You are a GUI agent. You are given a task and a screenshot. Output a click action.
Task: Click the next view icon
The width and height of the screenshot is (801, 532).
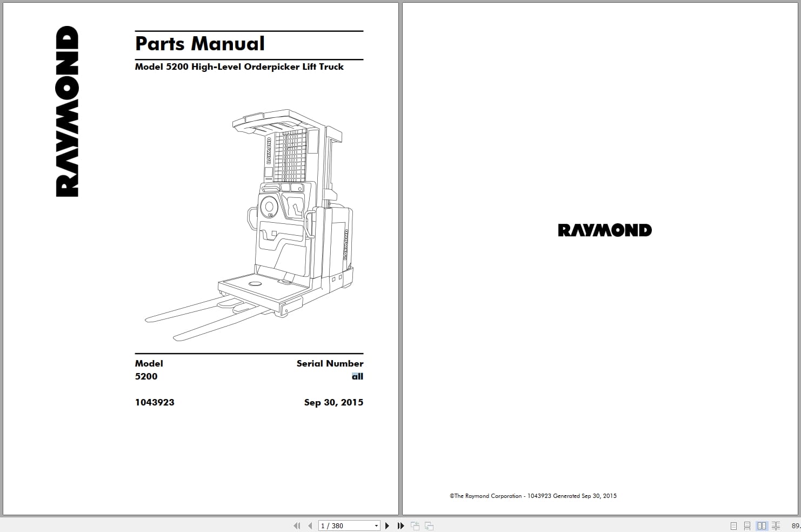point(429,526)
